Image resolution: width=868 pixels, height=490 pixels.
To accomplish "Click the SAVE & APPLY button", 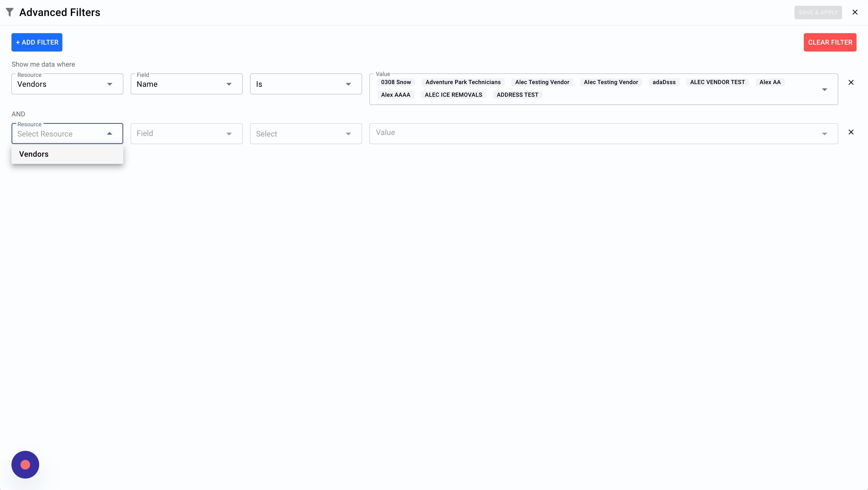I will tap(818, 12).
